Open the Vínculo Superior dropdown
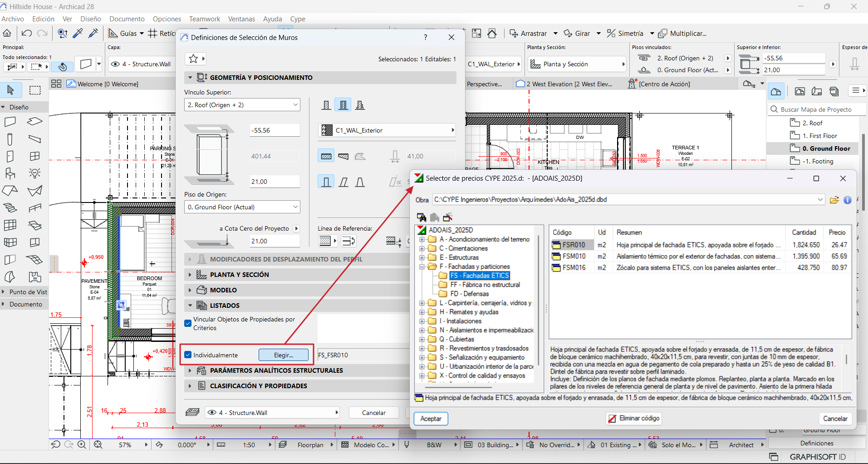This screenshot has width=868, height=464. 242,105
